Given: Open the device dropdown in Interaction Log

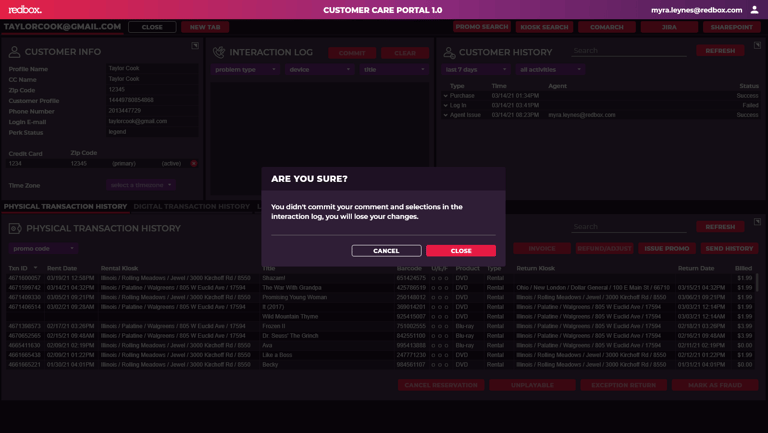Looking at the screenshot, I should (x=319, y=70).
